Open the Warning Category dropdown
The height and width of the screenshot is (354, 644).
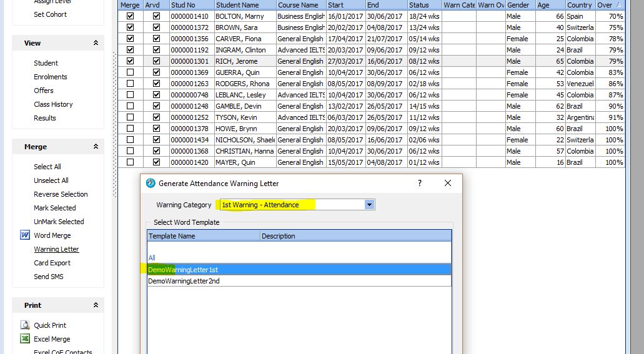coord(369,205)
